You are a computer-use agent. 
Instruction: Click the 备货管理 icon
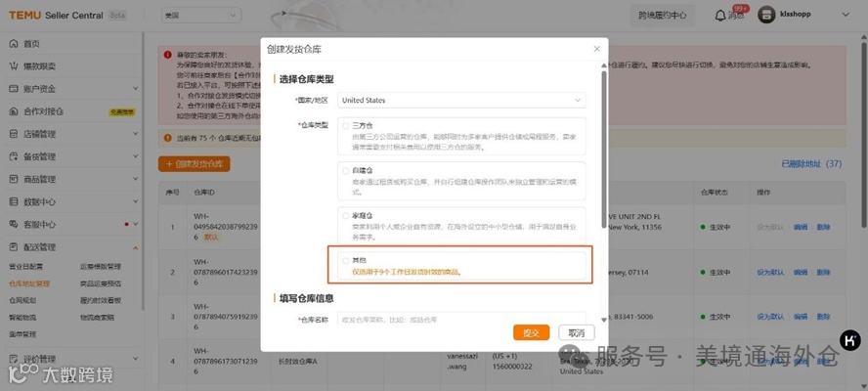pos(14,156)
